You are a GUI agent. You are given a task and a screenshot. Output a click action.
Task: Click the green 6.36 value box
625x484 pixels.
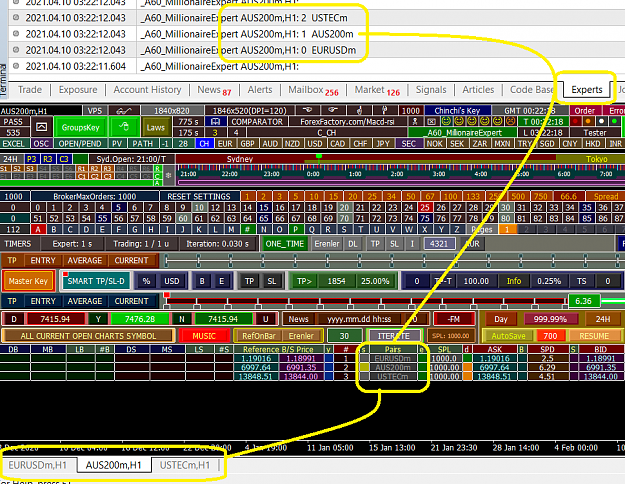click(x=584, y=301)
